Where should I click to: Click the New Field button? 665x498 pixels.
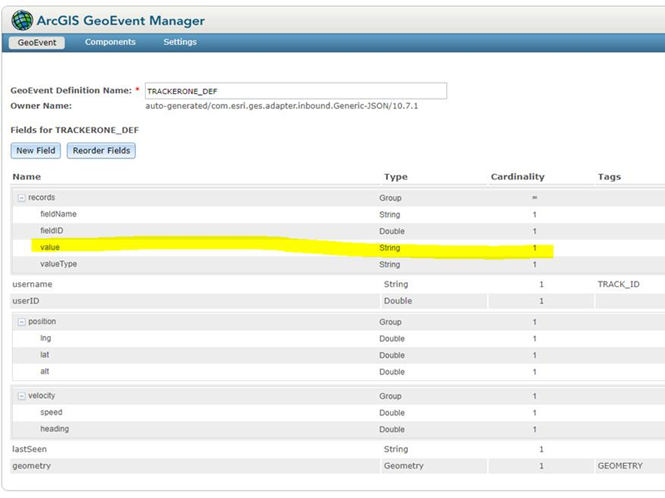36,151
